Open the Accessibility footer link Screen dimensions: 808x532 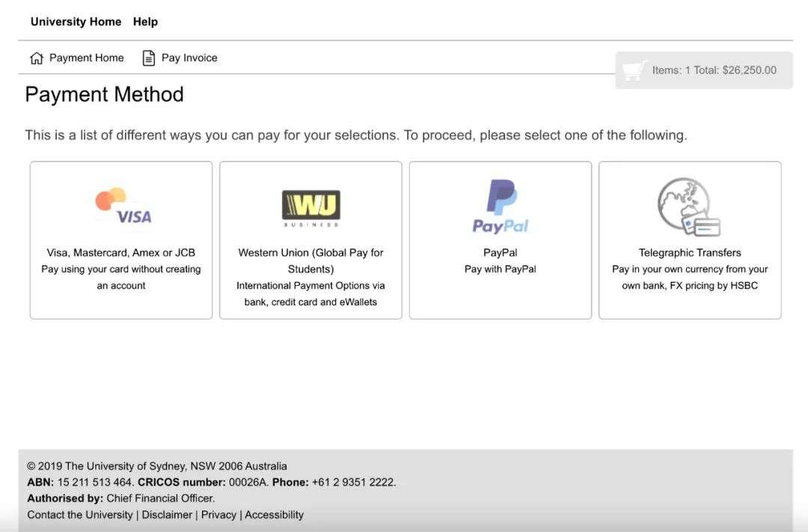274,515
